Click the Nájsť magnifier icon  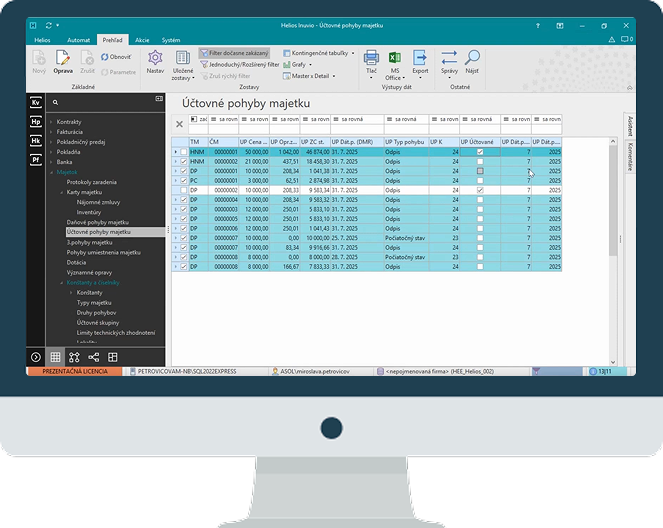[x=472, y=58]
